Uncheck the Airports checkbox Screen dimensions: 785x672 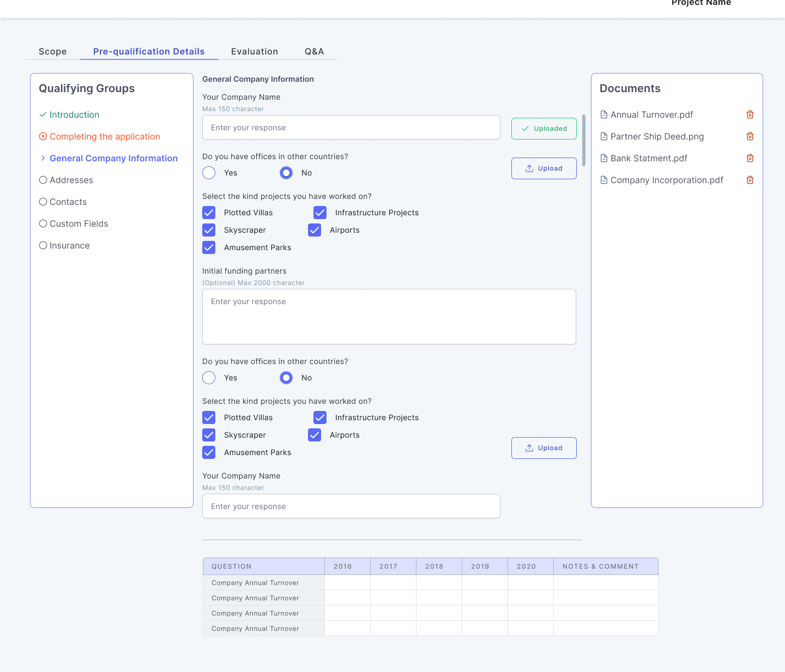(315, 230)
